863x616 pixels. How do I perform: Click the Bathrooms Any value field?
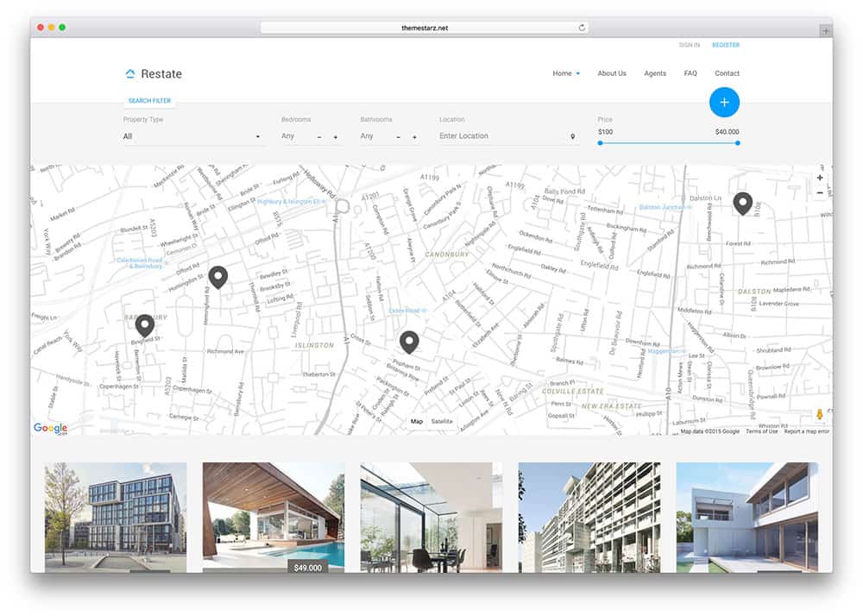coord(367,135)
